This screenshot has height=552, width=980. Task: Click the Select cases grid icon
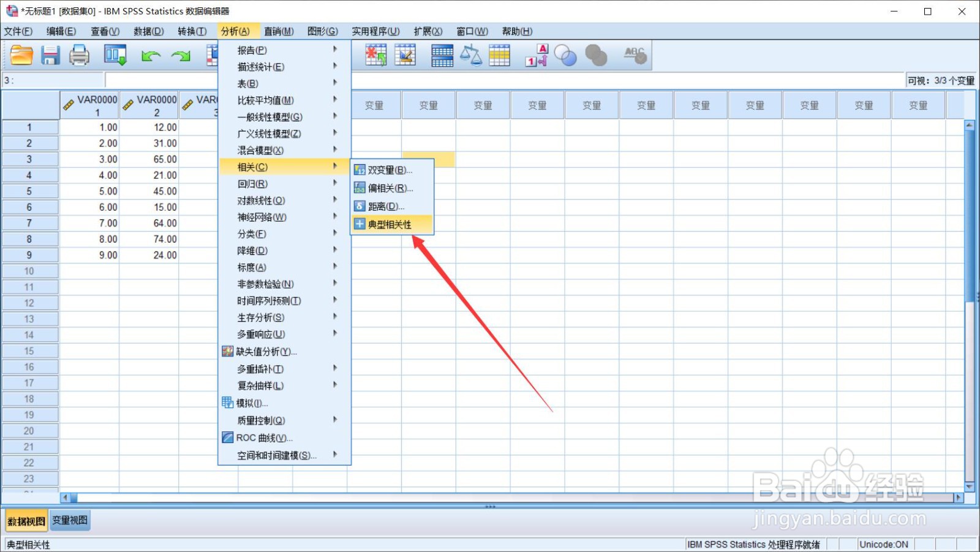tap(499, 55)
